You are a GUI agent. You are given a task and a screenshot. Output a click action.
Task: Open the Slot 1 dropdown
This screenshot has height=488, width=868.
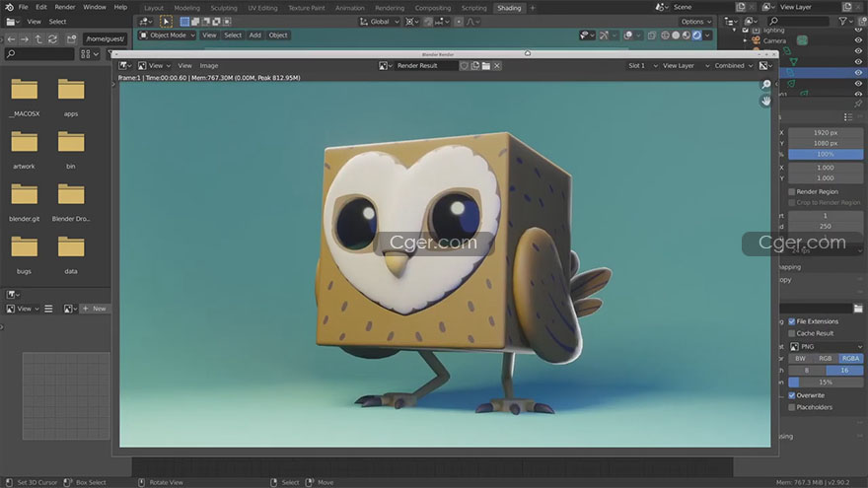coord(642,66)
